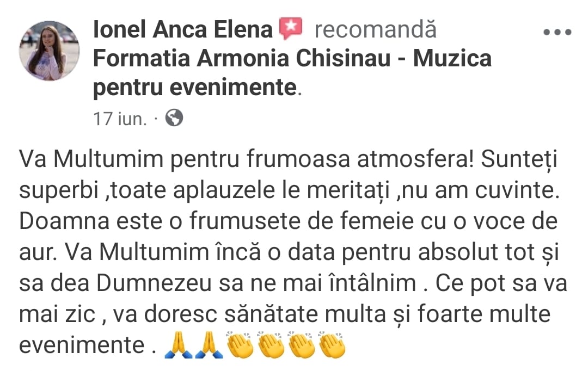The height and width of the screenshot is (371, 588).
Task: Click the final word 'evenimente' before the emojis
Action: click(x=82, y=345)
